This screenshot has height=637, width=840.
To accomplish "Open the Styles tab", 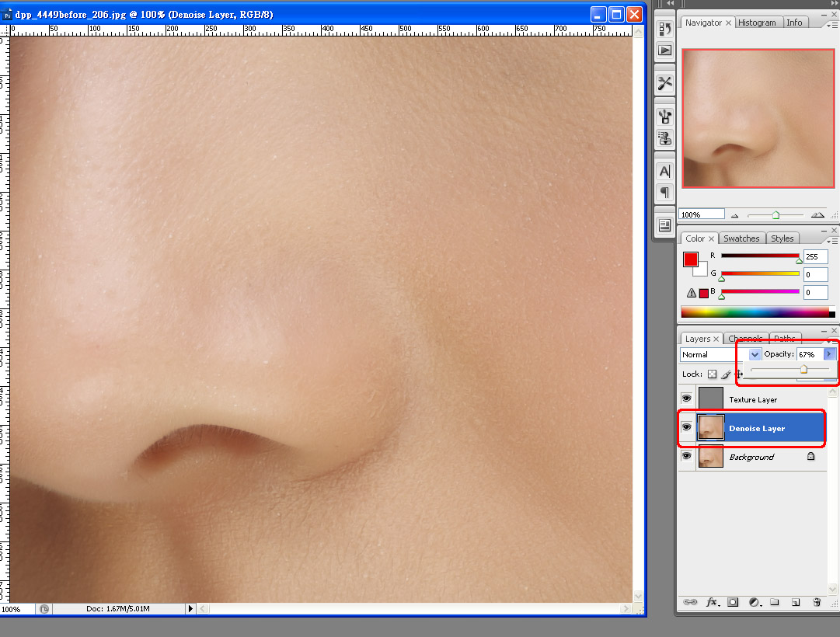I will point(782,238).
